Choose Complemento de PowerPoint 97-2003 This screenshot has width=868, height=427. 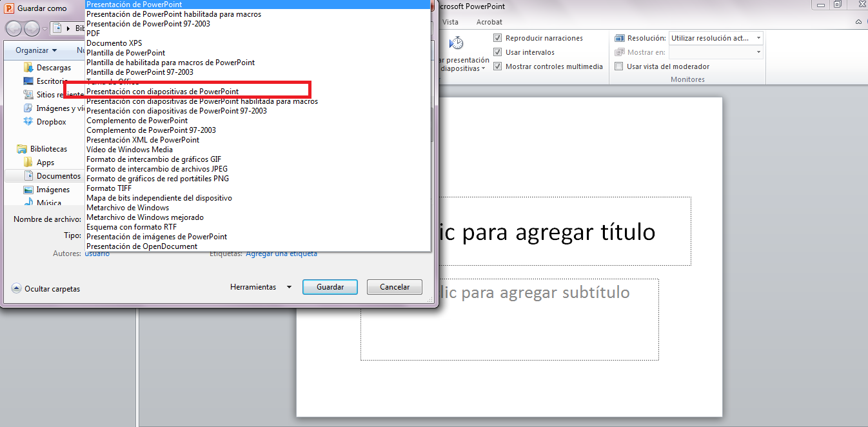(x=258, y=130)
